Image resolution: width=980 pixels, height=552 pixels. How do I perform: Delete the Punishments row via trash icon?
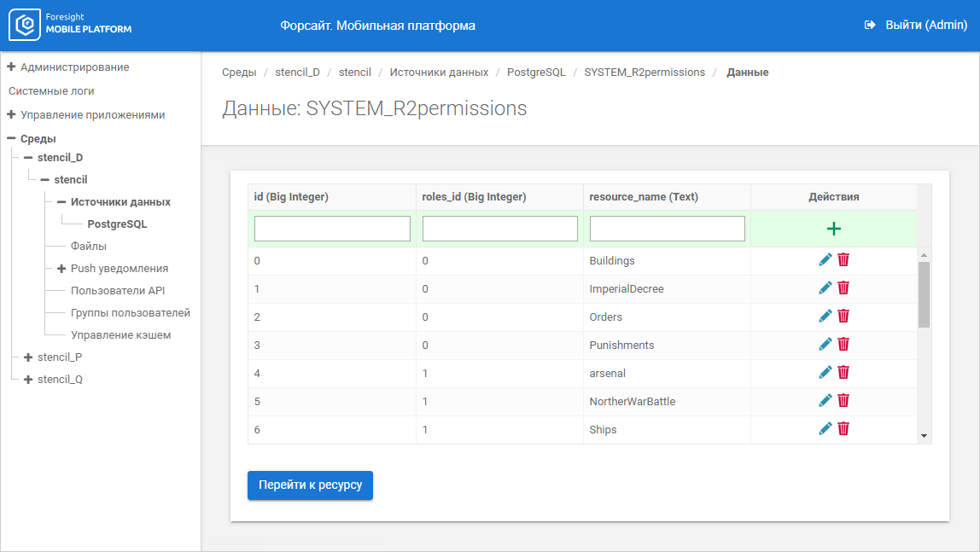click(843, 345)
